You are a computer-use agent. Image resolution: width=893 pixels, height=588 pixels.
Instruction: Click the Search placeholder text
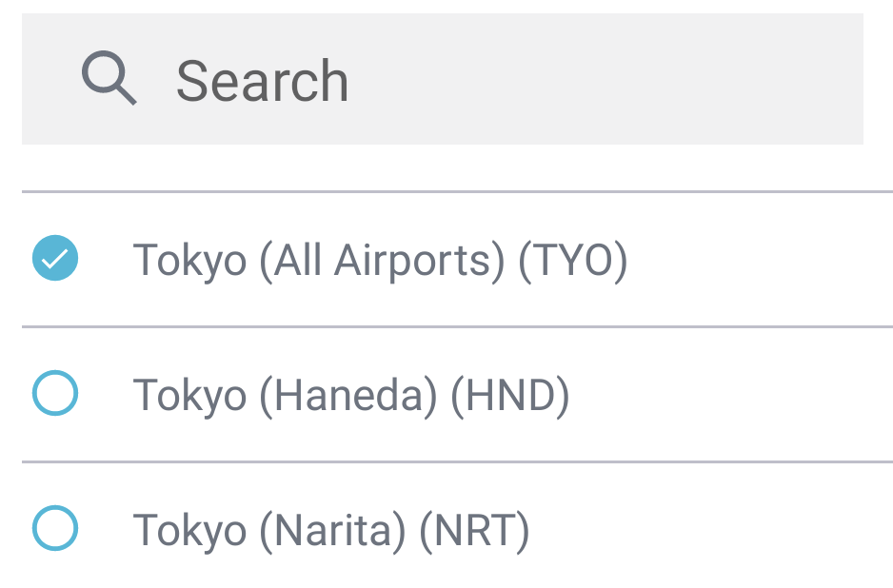[262, 82]
